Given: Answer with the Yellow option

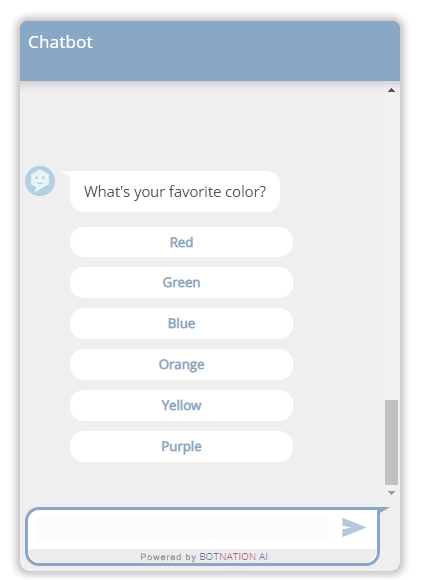Looking at the screenshot, I should tap(181, 405).
